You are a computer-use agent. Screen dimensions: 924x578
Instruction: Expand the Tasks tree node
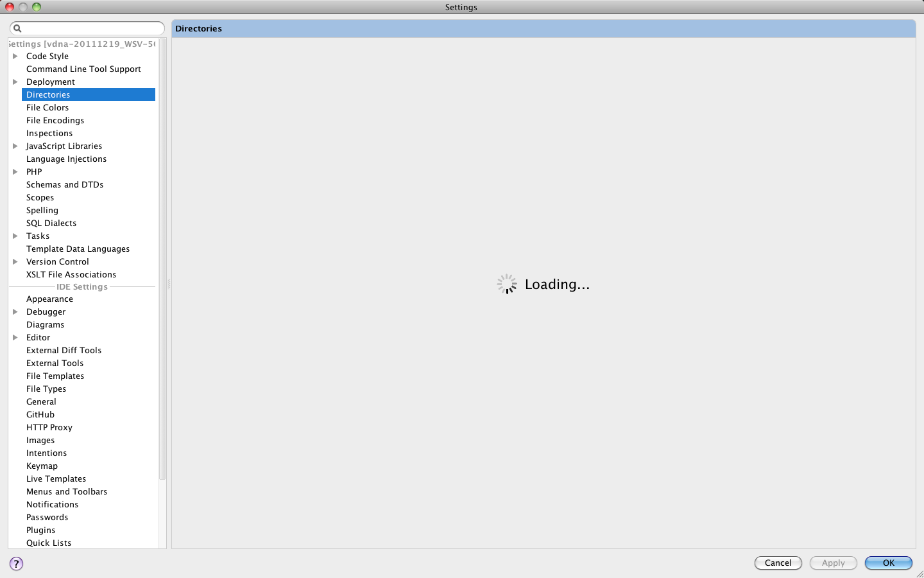[15, 236]
